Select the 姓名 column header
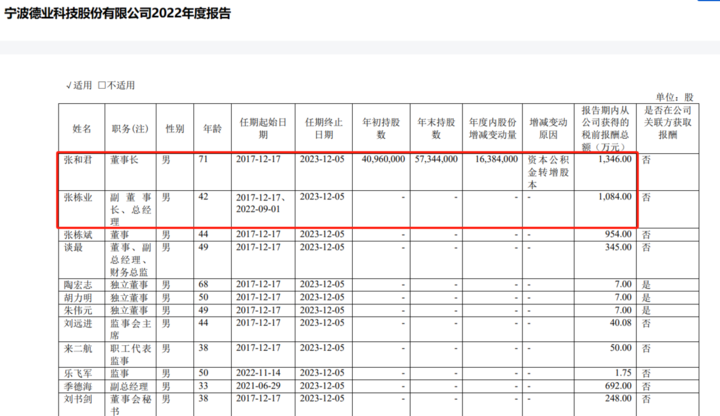The image size is (720, 416). click(x=82, y=129)
